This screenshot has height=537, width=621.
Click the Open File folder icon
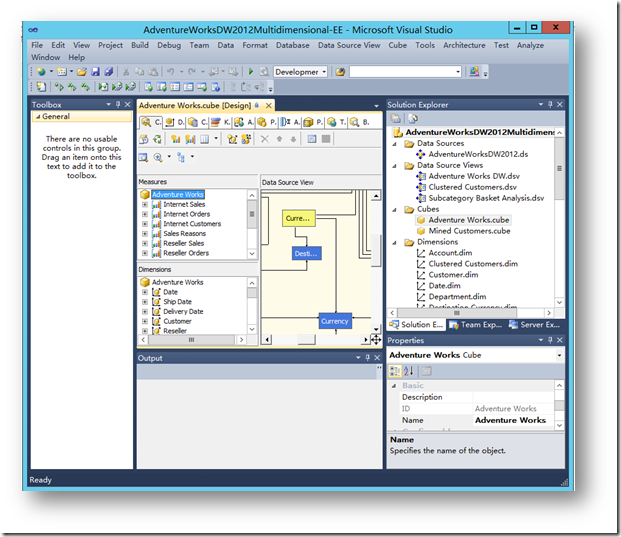[x=82, y=72]
